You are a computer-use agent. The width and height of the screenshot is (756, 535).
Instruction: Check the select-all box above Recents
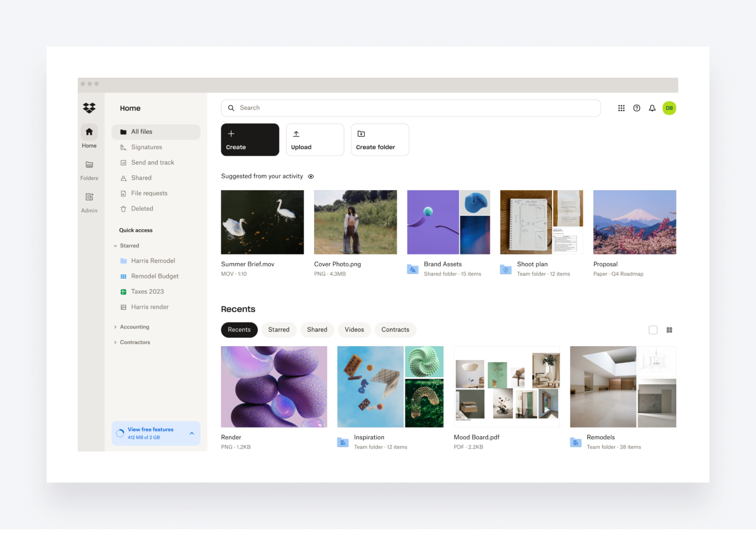[x=653, y=330]
